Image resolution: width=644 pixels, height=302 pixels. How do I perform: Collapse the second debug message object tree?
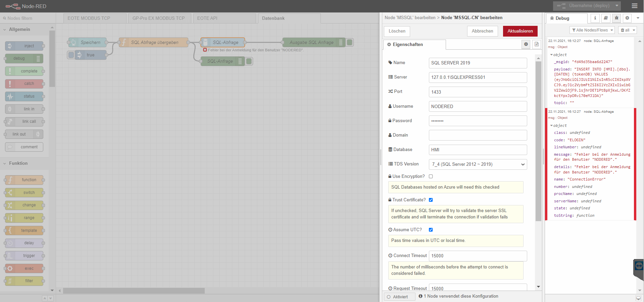point(552,125)
